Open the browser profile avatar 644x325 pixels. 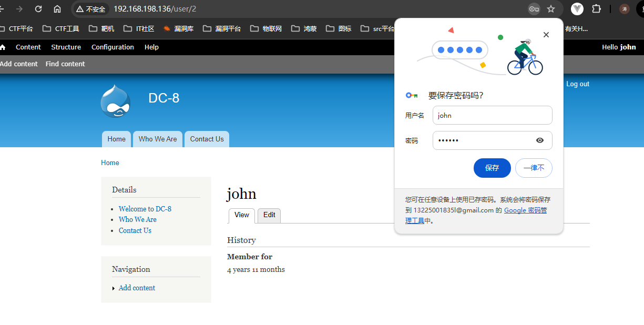tap(625, 9)
